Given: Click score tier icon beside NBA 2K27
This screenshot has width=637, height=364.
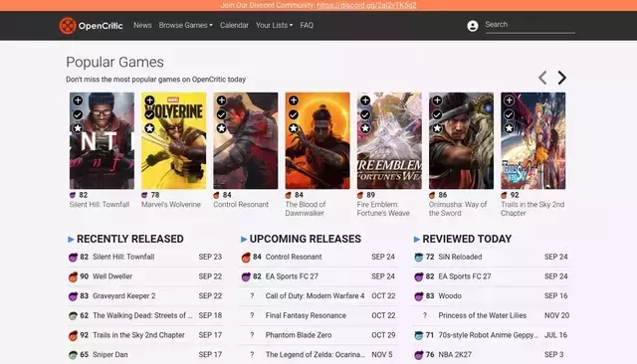Looking at the screenshot, I should [419, 355].
